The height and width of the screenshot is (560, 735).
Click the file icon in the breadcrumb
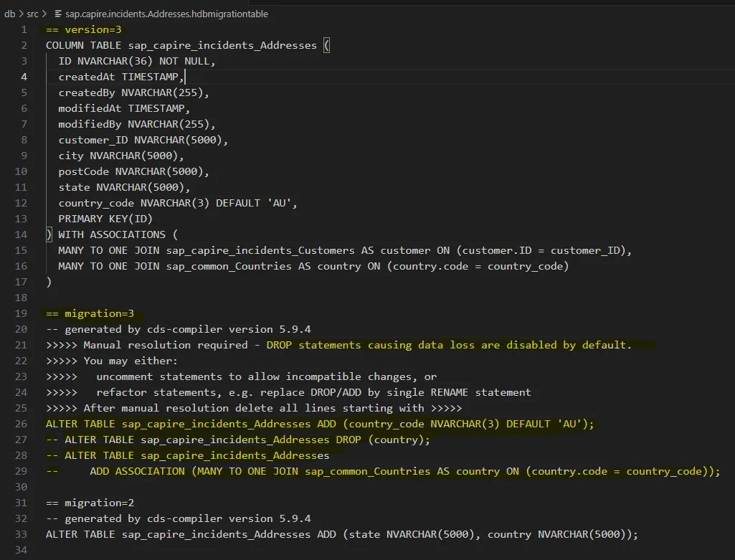[57, 14]
